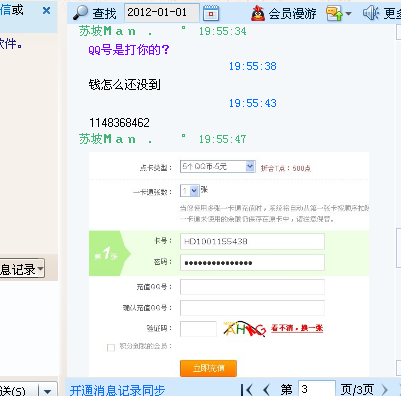Focus the confirm recharge QQ number field
This screenshot has height=396, width=401.
pos(252,308)
